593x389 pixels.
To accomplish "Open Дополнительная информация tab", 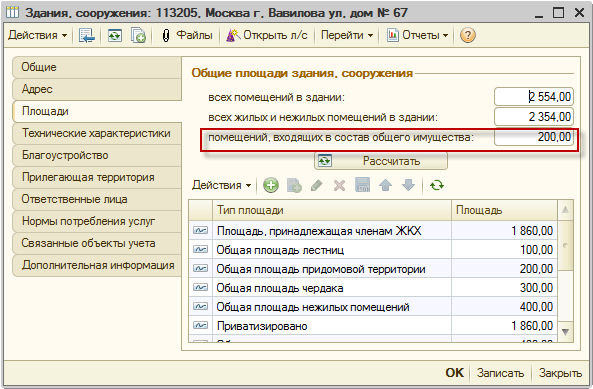I will coord(97,265).
